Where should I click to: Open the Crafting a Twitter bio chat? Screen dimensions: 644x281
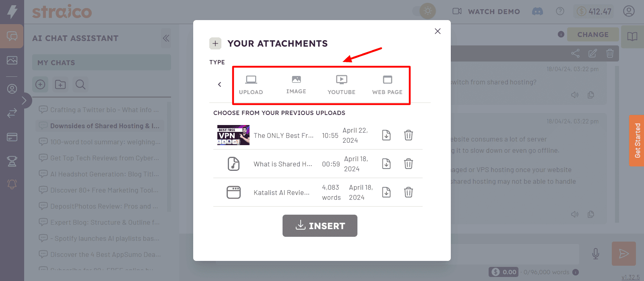104,110
